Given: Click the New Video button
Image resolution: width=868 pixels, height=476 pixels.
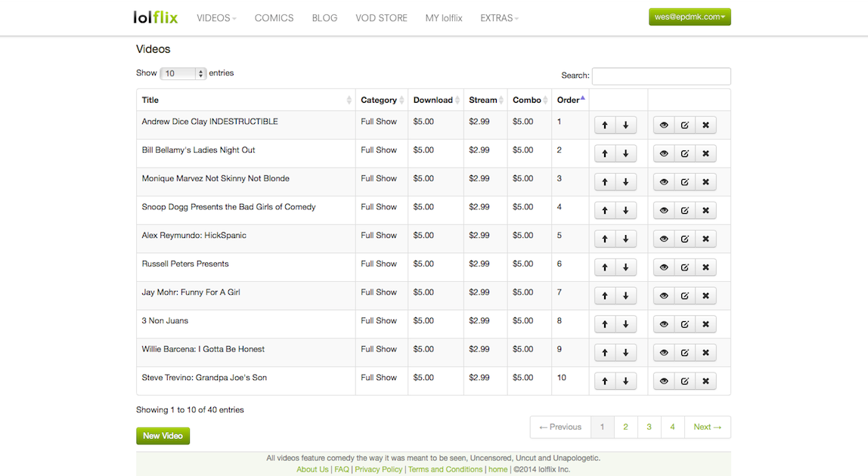Looking at the screenshot, I should 163,436.
